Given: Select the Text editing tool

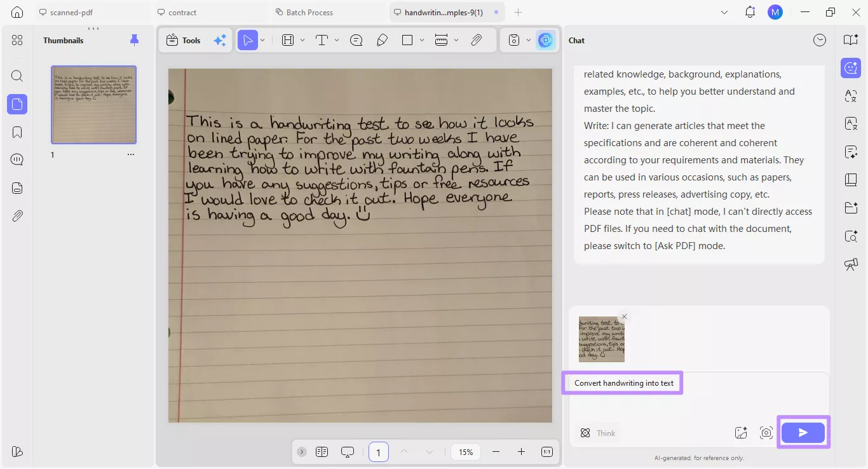Looking at the screenshot, I should 323,39.
